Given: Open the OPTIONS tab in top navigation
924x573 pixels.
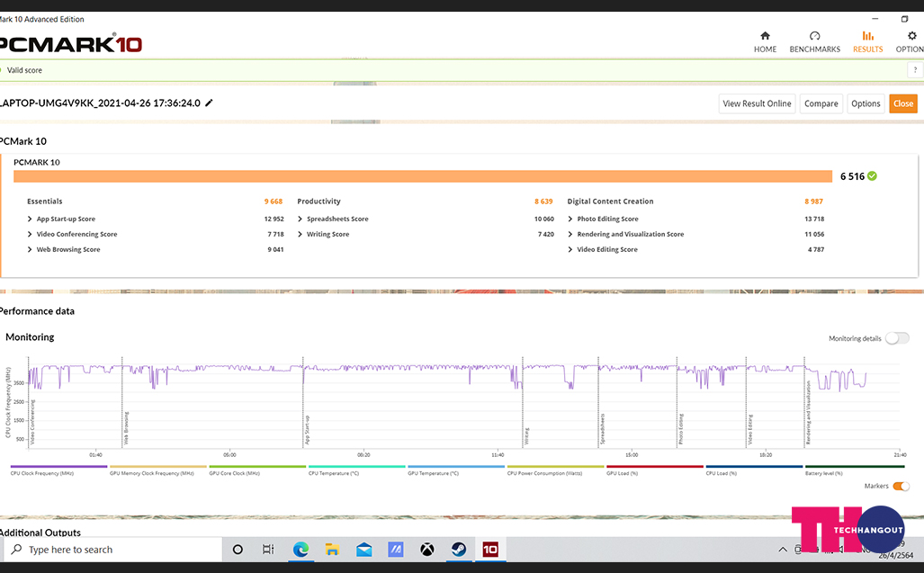Looking at the screenshot, I should pos(910,41).
